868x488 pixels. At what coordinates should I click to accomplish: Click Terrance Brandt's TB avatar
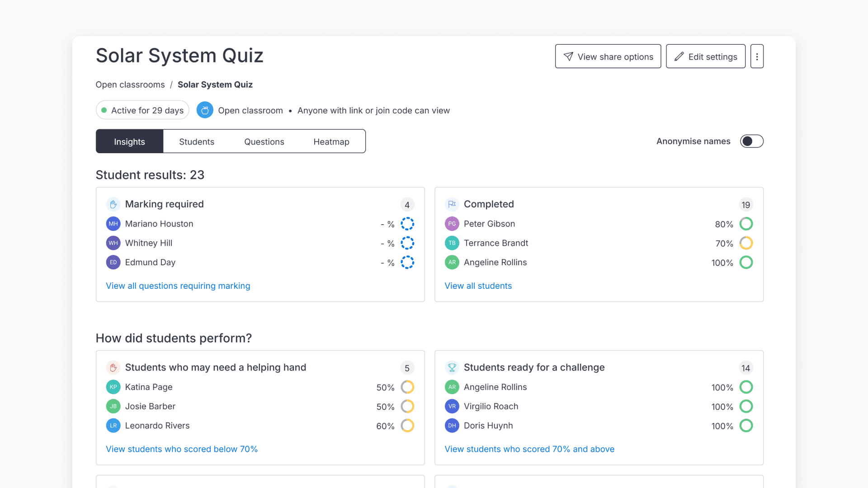point(452,243)
